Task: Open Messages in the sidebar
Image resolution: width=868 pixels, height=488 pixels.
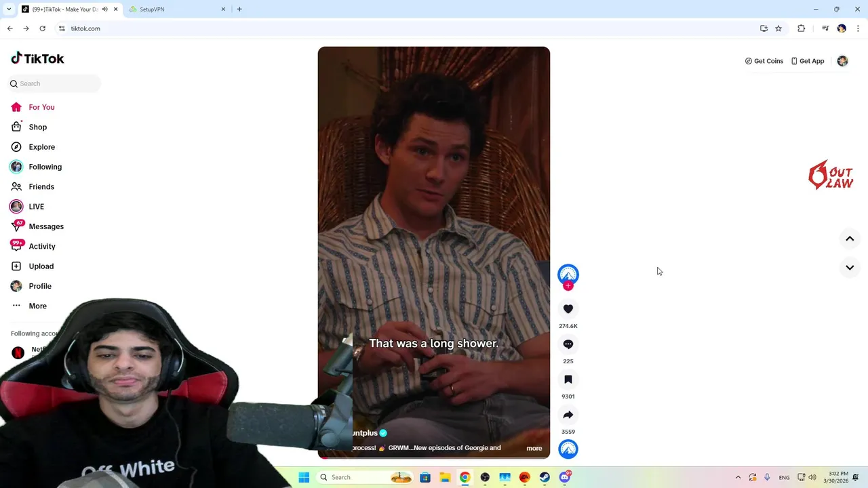Action: [x=46, y=226]
